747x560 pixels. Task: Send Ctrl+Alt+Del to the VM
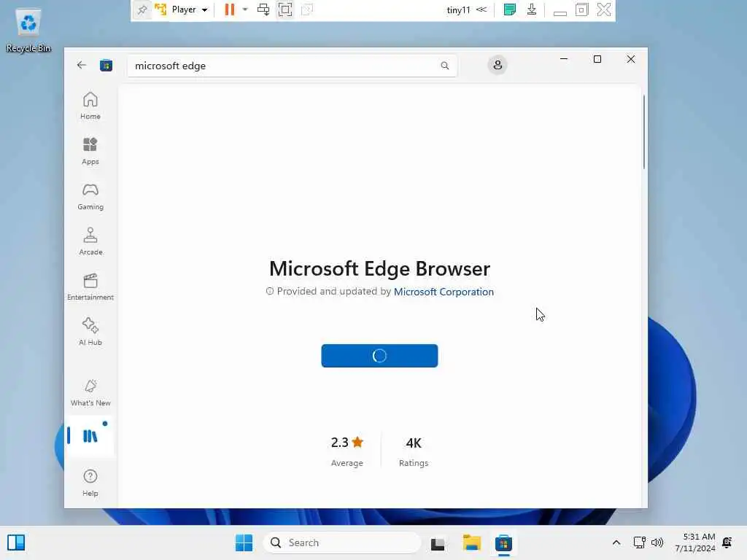(263, 9)
